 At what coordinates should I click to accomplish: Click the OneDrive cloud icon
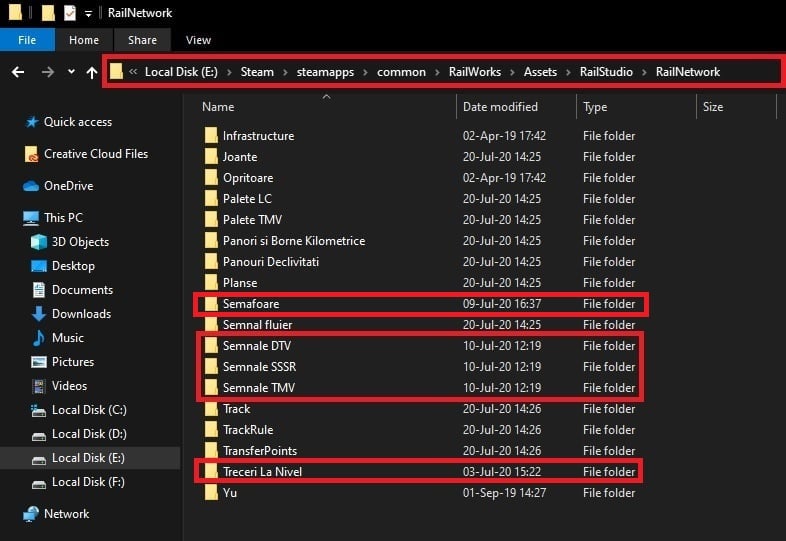point(30,186)
